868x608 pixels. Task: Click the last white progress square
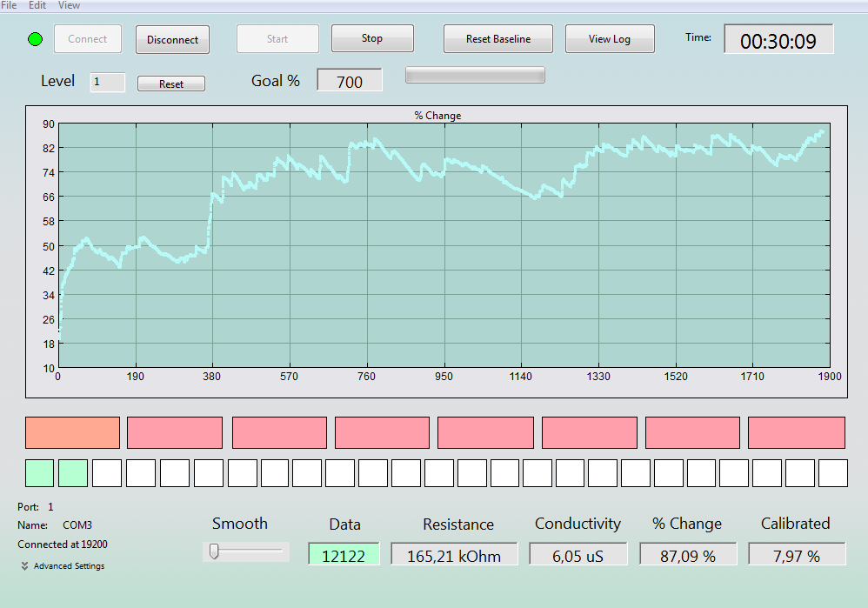(x=833, y=473)
